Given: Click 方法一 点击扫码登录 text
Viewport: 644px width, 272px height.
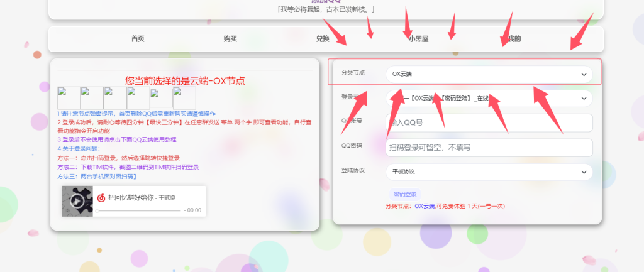Looking at the screenshot, I should point(118,158).
